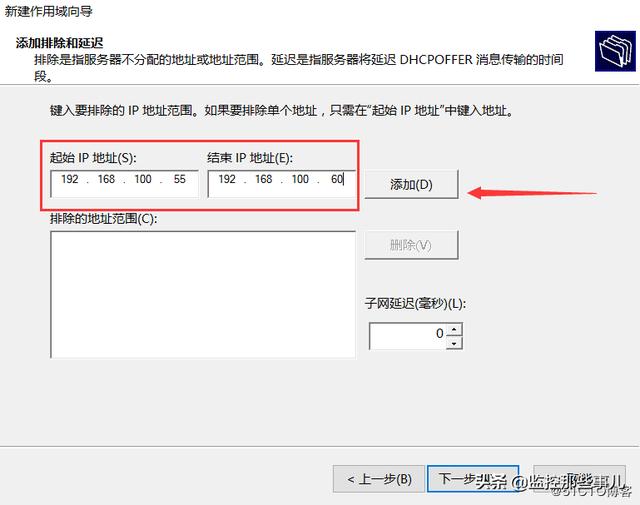
Task: Click the subnet delay value field
Action: tap(408, 336)
